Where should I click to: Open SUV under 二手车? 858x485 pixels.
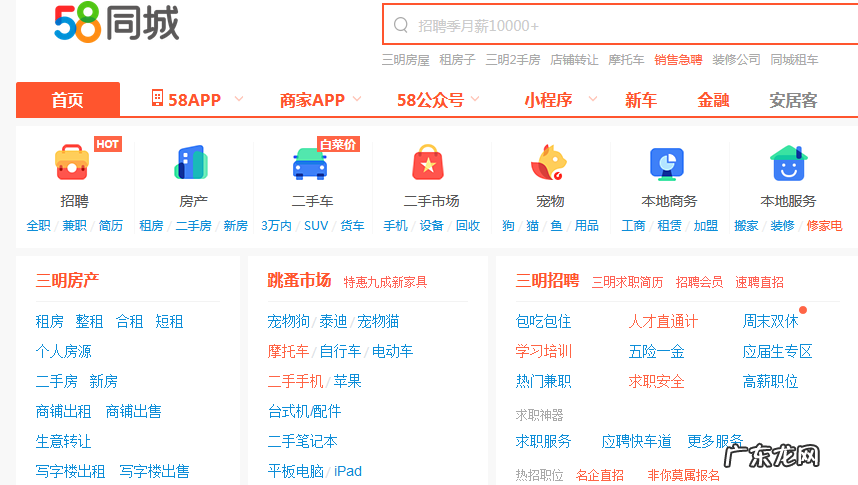pos(316,226)
